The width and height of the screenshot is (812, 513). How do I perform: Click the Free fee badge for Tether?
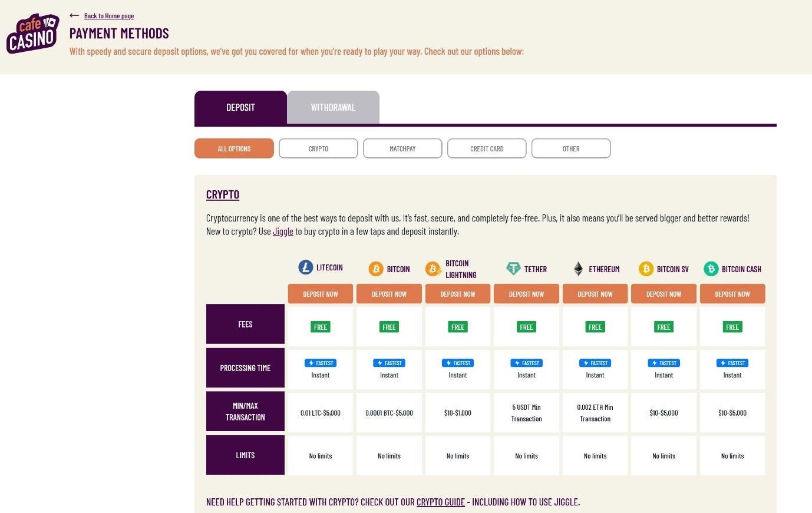pyautogui.click(x=526, y=327)
